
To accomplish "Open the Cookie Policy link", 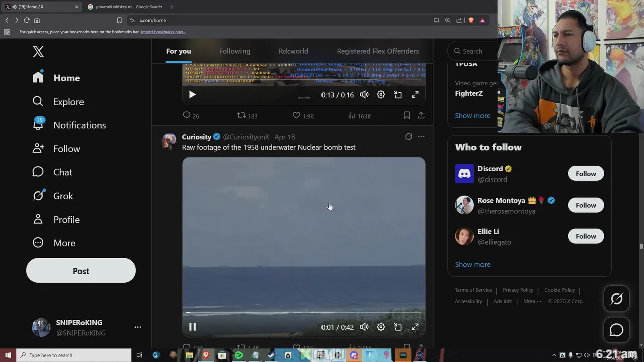I will click(x=559, y=290).
